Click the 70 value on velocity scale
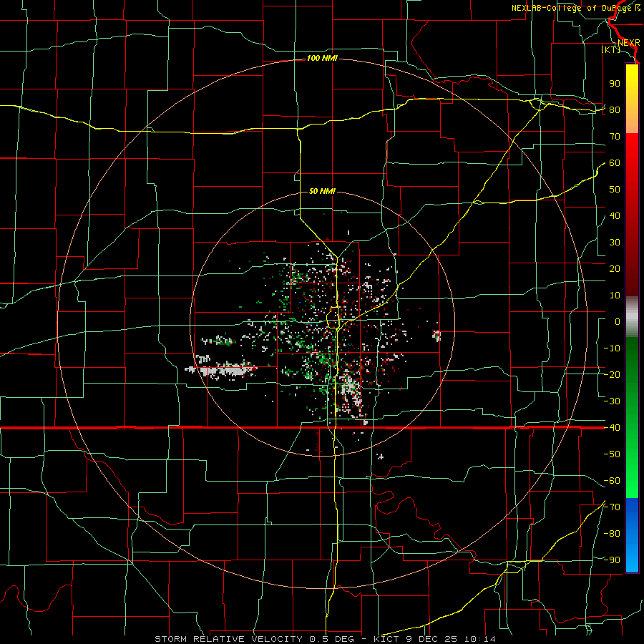The width and height of the screenshot is (644, 644). (615, 137)
